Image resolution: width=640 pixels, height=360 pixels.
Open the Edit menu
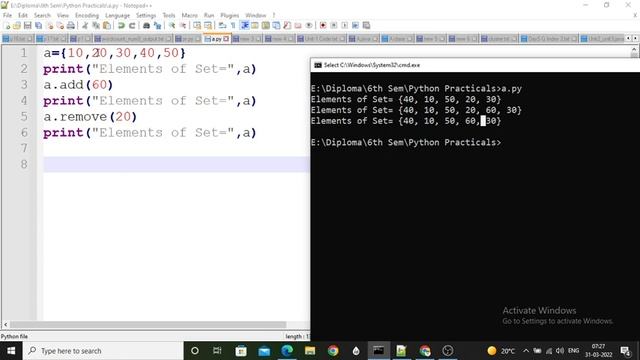pyautogui.click(x=23, y=15)
